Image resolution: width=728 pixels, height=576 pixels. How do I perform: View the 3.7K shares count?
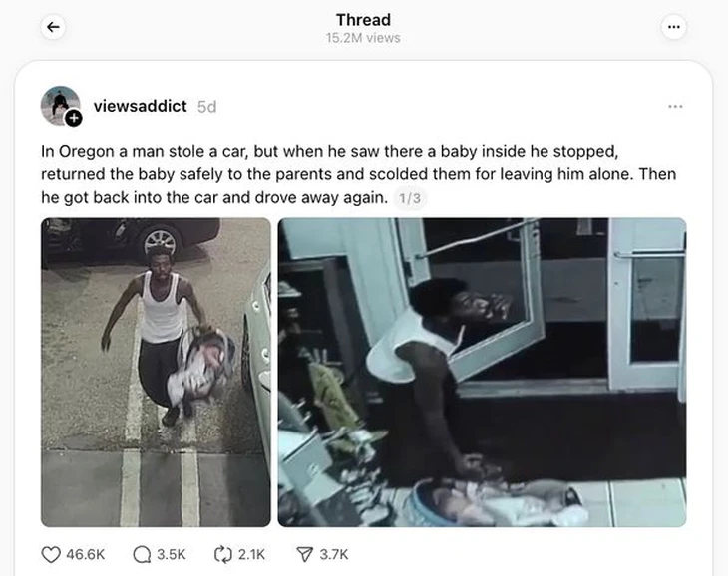[x=334, y=555]
